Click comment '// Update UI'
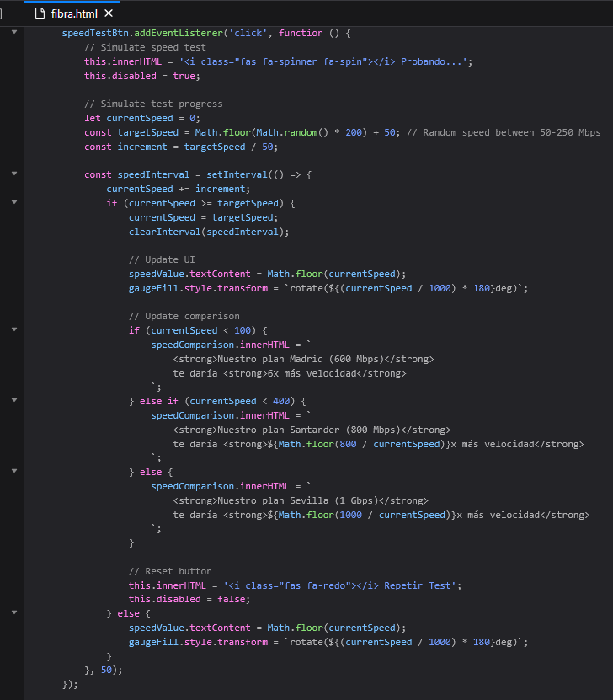This screenshot has width=613, height=700. [x=162, y=259]
